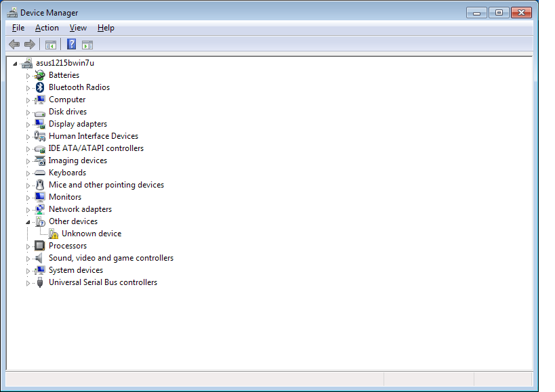Expand Sound, video and game controllers
Image resolution: width=555 pixels, height=392 pixels.
[28, 259]
